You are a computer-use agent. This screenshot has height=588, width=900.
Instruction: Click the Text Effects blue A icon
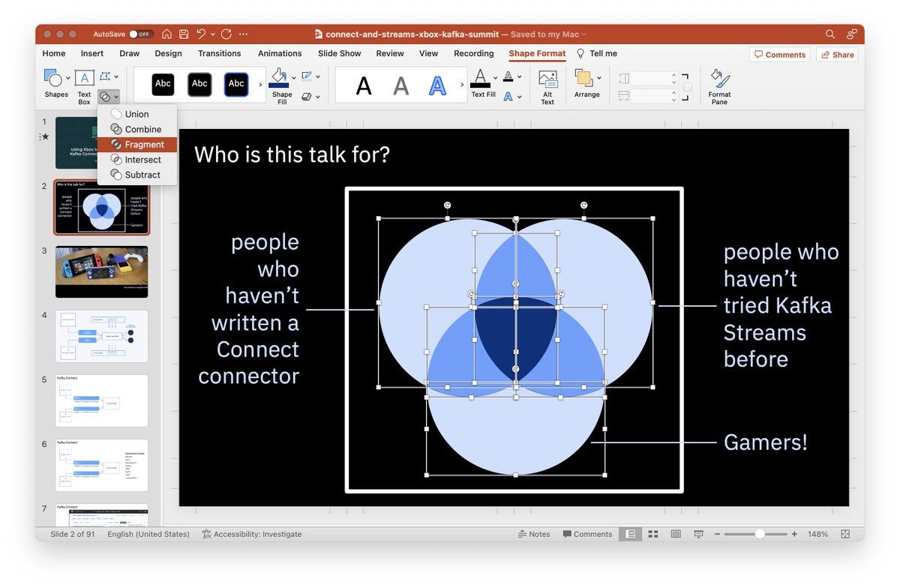tap(508, 97)
